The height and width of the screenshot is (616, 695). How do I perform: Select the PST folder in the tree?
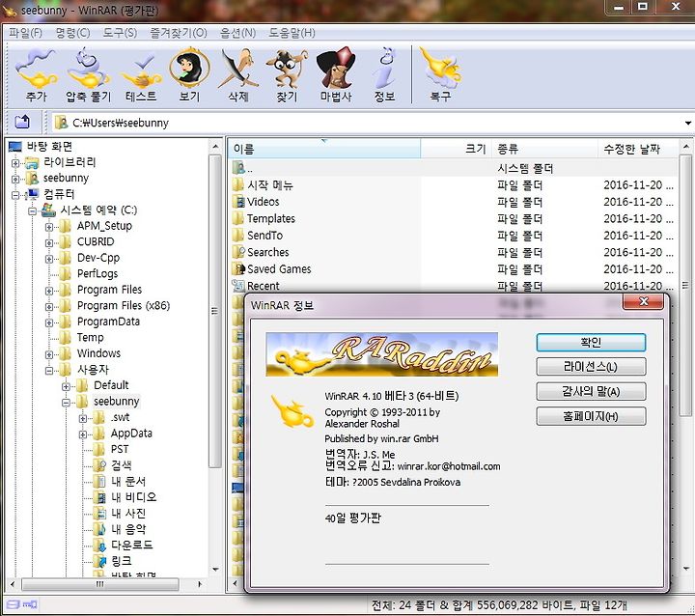click(120, 449)
